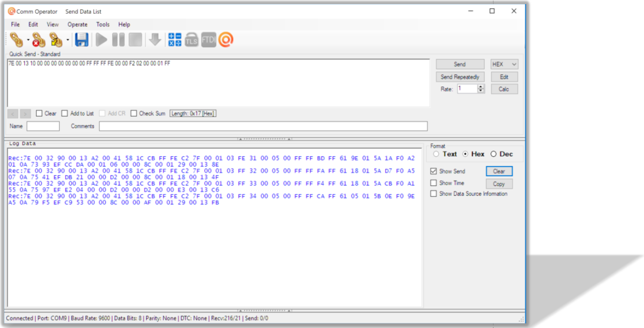The width and height of the screenshot is (644, 328).
Task: Click the close connection icon with red X
Action: pyautogui.click(x=39, y=39)
